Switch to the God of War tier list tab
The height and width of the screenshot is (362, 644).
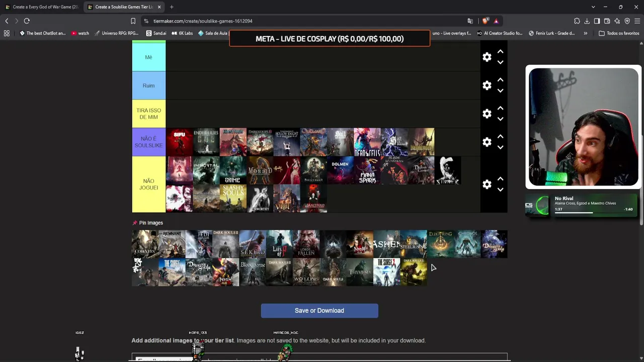pyautogui.click(x=41, y=7)
